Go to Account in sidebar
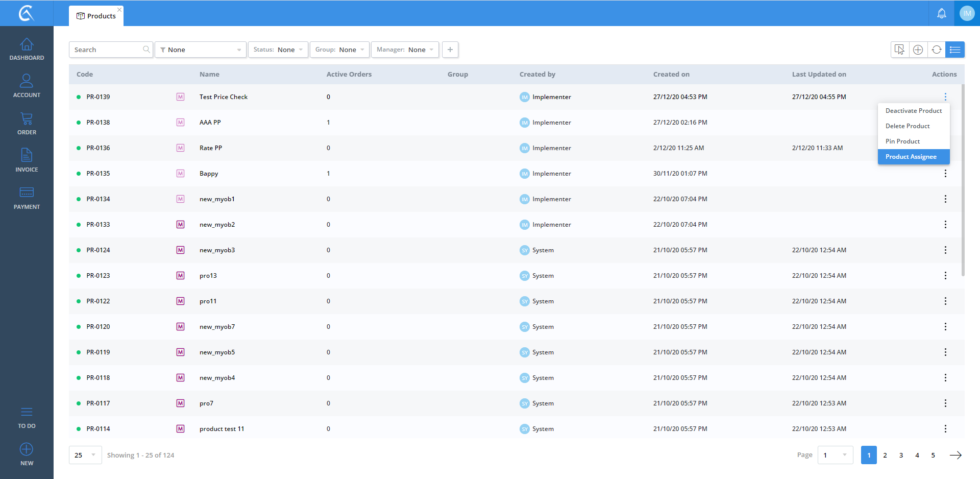The height and width of the screenshot is (479, 980). (x=27, y=86)
